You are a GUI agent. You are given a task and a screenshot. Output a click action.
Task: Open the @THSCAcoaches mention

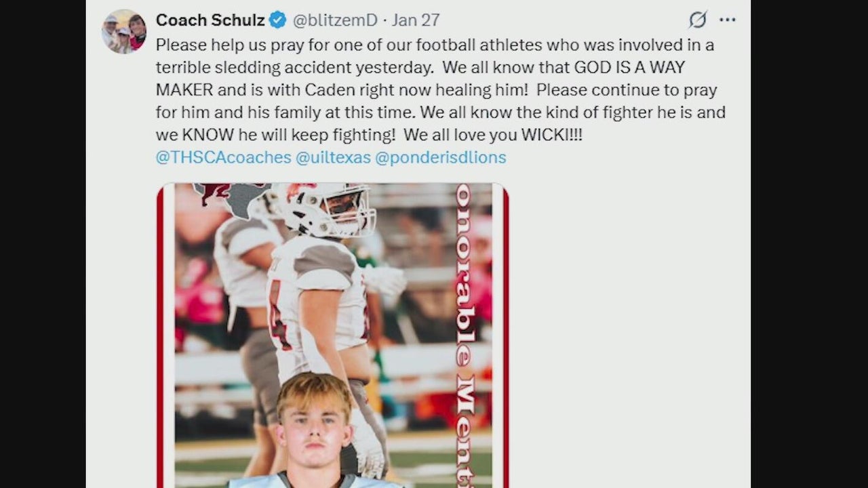(223, 157)
